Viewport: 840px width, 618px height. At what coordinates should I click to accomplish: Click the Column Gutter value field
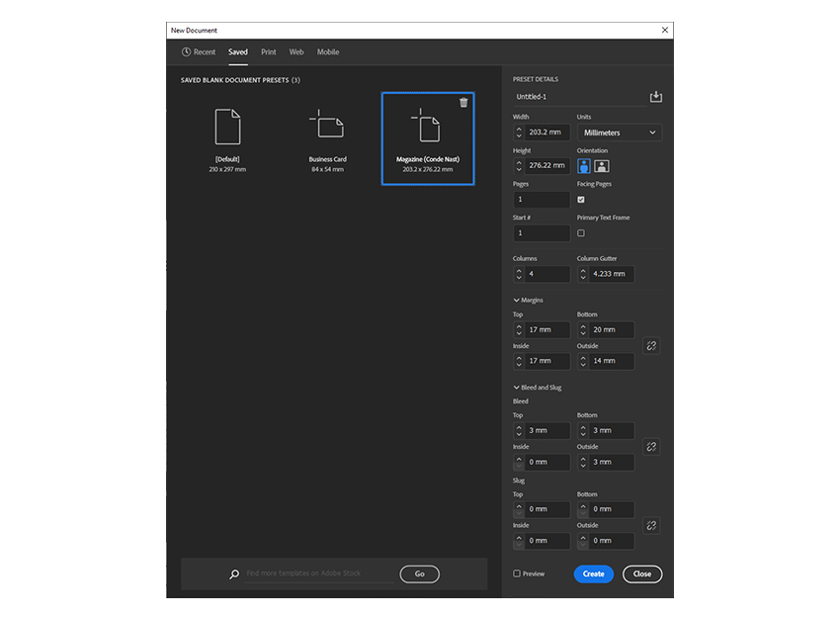point(612,274)
